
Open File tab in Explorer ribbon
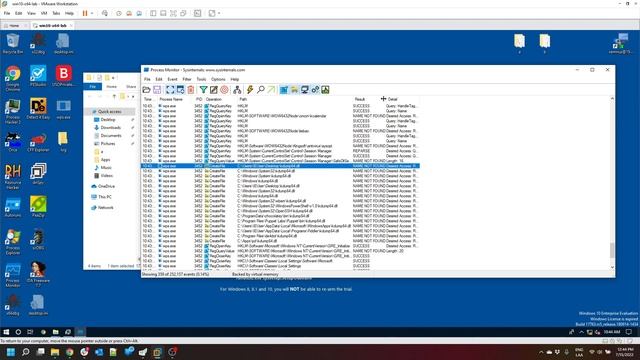coord(93,87)
